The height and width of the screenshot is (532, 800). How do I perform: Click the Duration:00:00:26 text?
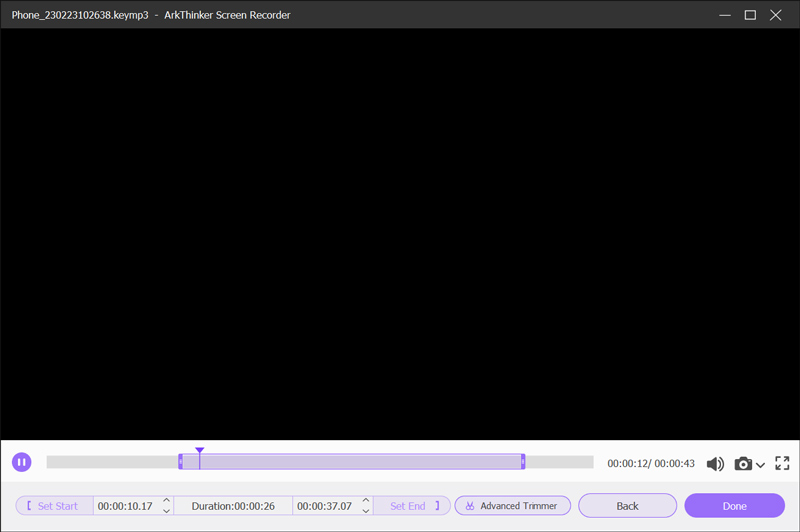(x=233, y=506)
